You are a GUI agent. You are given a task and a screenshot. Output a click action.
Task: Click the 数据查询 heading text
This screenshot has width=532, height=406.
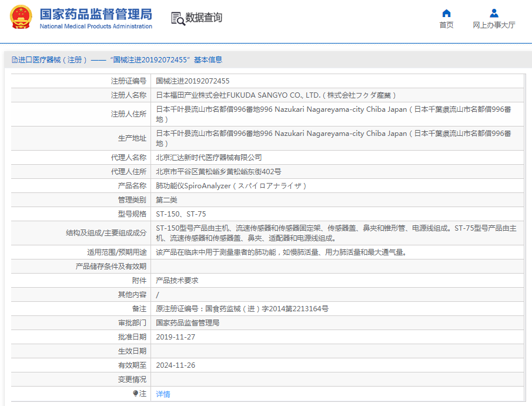coord(204,18)
